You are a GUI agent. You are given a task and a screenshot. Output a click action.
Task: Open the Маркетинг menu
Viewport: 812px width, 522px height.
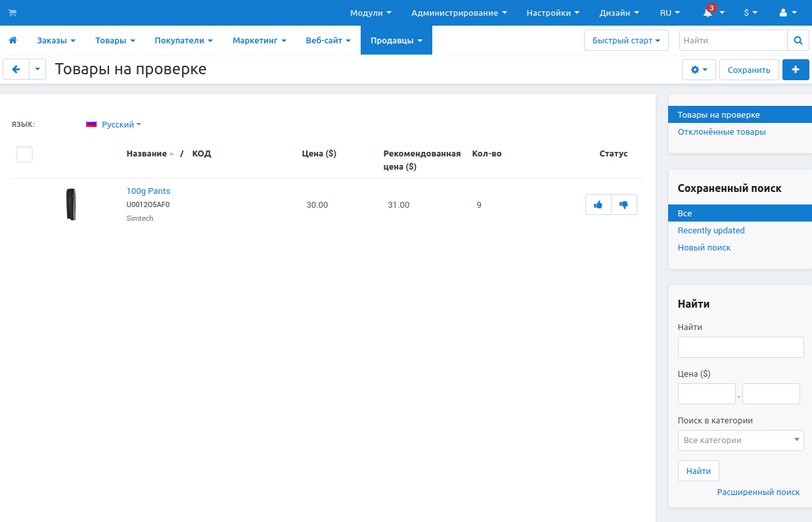click(x=259, y=41)
